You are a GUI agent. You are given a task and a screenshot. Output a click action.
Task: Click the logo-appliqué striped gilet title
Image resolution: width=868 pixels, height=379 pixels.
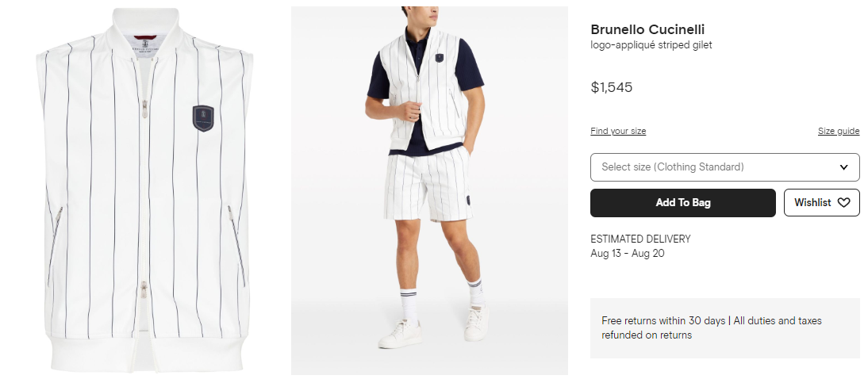pos(651,45)
